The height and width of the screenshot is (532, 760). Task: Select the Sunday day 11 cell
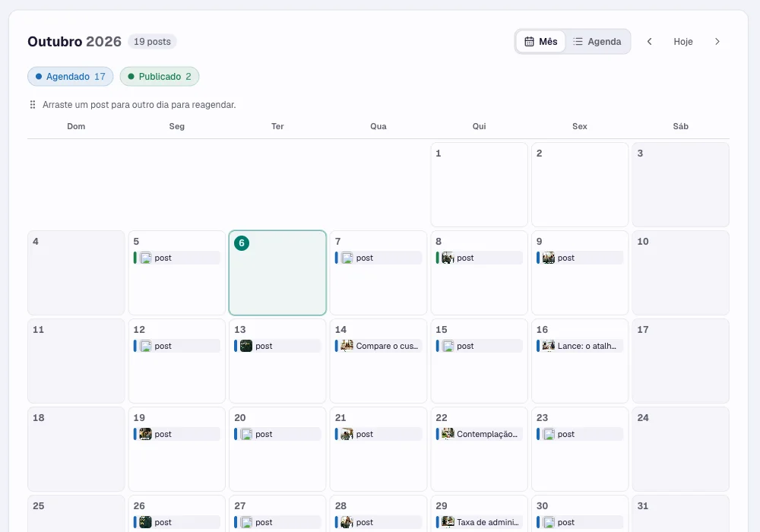[x=76, y=361]
